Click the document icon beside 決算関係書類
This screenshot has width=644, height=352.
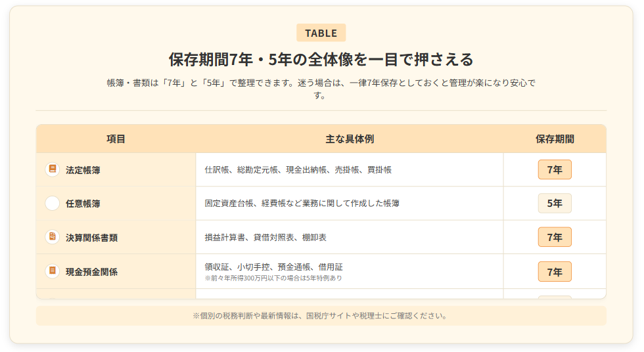53,237
